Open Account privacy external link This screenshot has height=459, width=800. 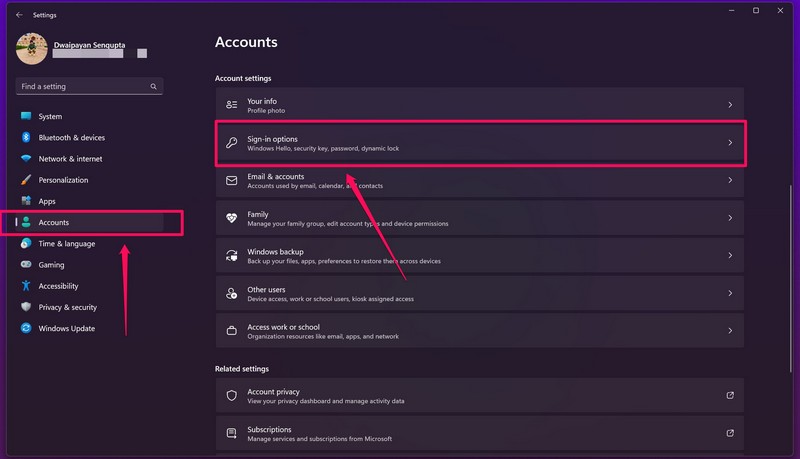tap(730, 396)
